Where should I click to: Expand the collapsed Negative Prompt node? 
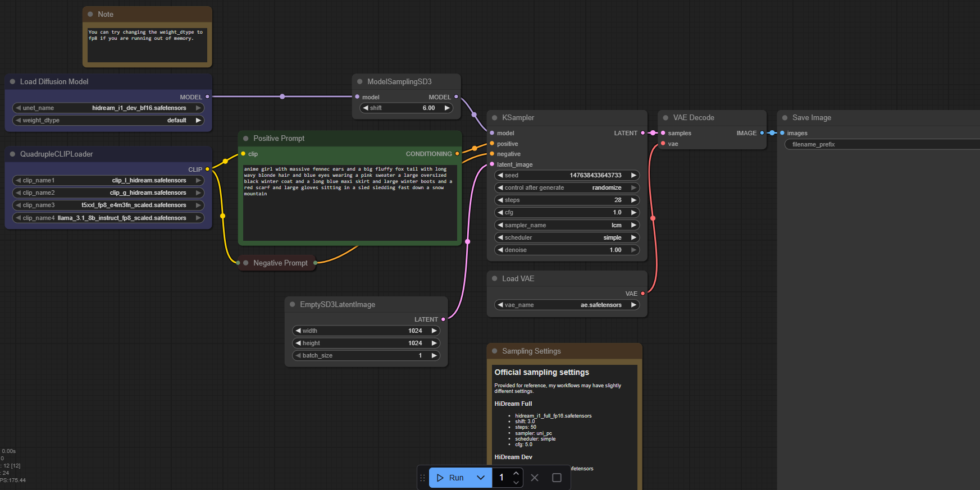tap(246, 263)
